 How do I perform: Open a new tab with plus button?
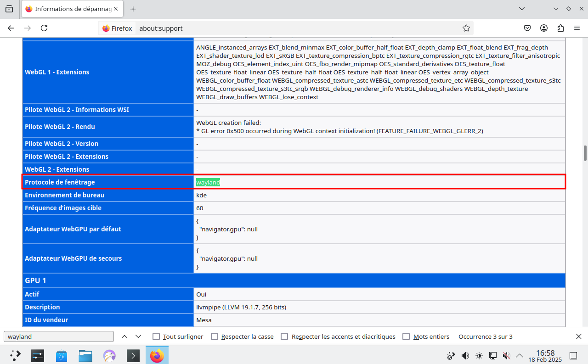(x=133, y=9)
